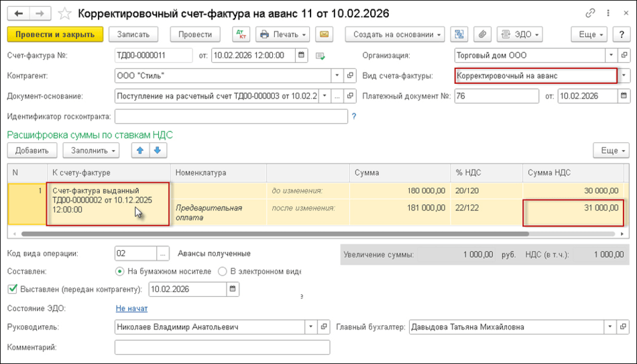The height and width of the screenshot is (364, 637).
Task: Toggle the Выставлен checkbox
Action: (11, 289)
